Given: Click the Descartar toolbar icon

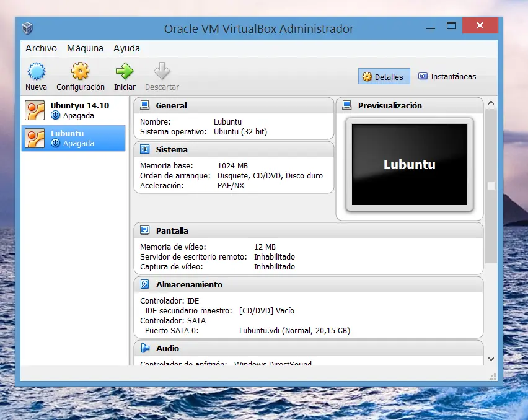Looking at the screenshot, I should [162, 72].
